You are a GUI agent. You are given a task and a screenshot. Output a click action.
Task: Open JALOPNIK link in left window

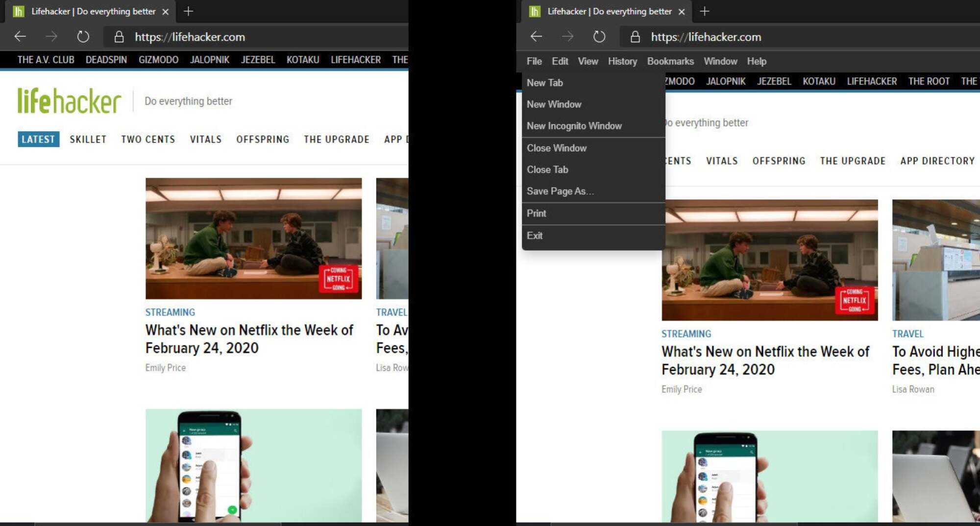[210, 60]
